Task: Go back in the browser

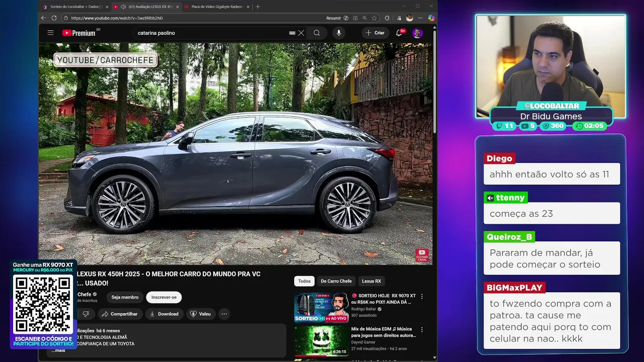Action: 43,18
